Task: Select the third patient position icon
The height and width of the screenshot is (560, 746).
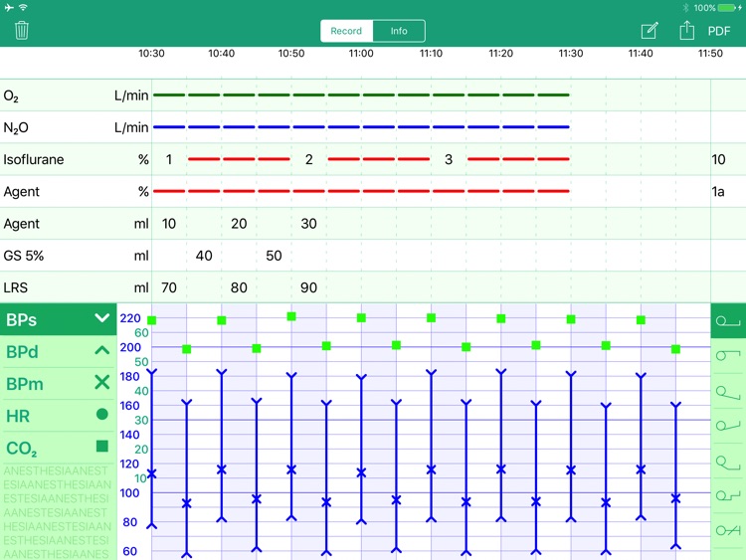Action: tap(728, 392)
